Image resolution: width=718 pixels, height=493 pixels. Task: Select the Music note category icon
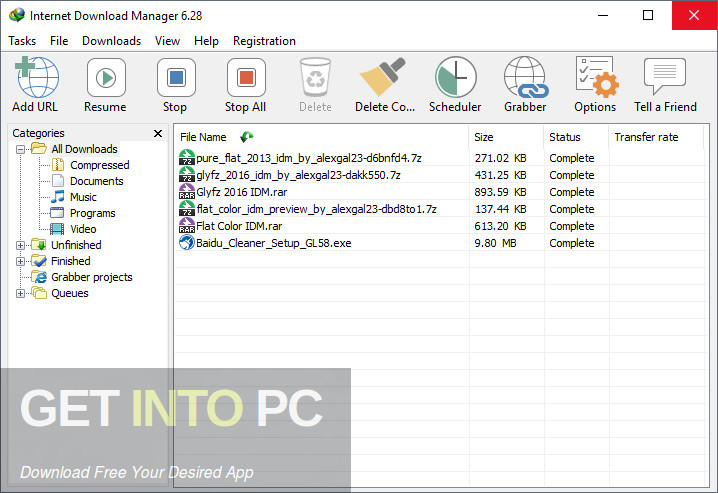pyautogui.click(x=58, y=196)
